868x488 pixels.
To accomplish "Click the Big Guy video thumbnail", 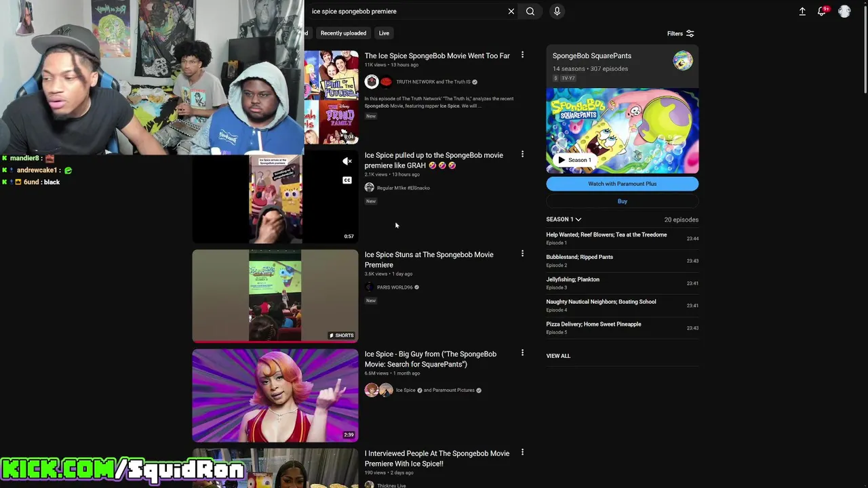I will click(275, 395).
